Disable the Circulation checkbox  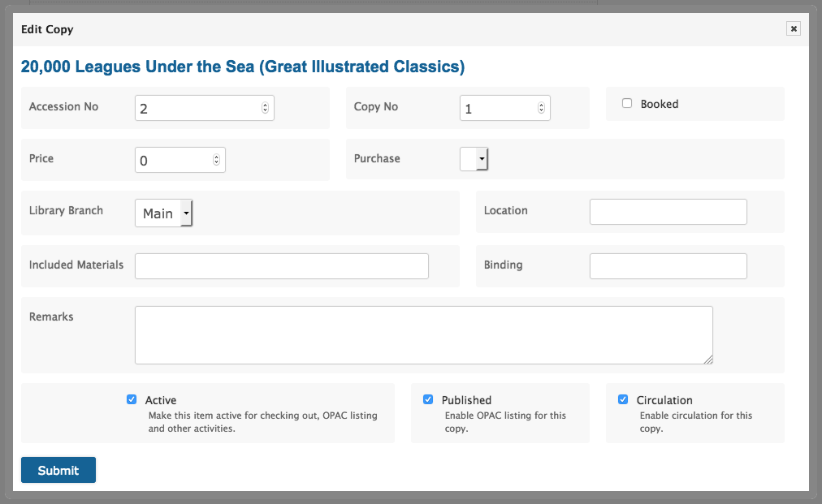pyautogui.click(x=623, y=399)
